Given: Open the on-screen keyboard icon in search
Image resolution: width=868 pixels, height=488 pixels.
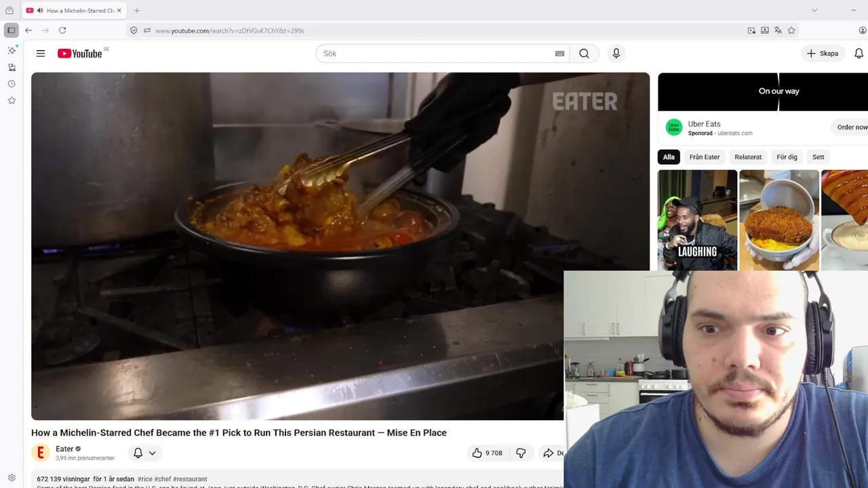Looking at the screenshot, I should tap(559, 54).
